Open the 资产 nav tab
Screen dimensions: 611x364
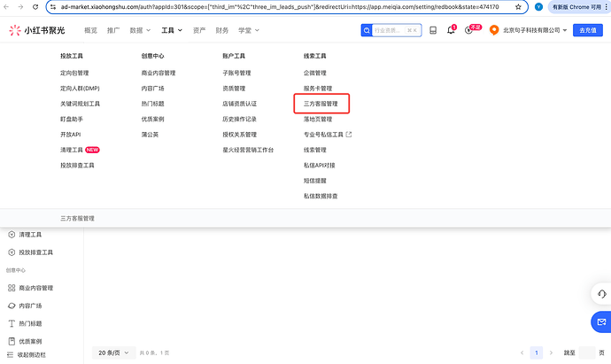(x=199, y=30)
